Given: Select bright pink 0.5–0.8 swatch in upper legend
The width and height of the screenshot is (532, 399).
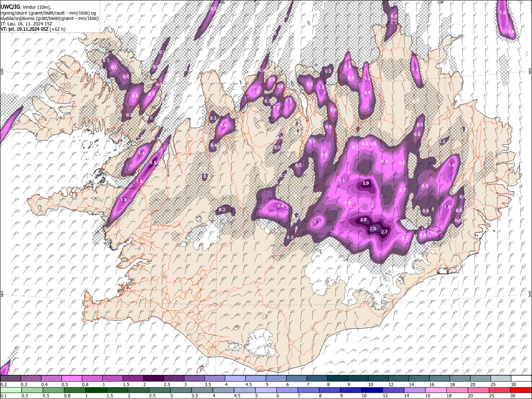Looking at the screenshot, I should 72,379.
